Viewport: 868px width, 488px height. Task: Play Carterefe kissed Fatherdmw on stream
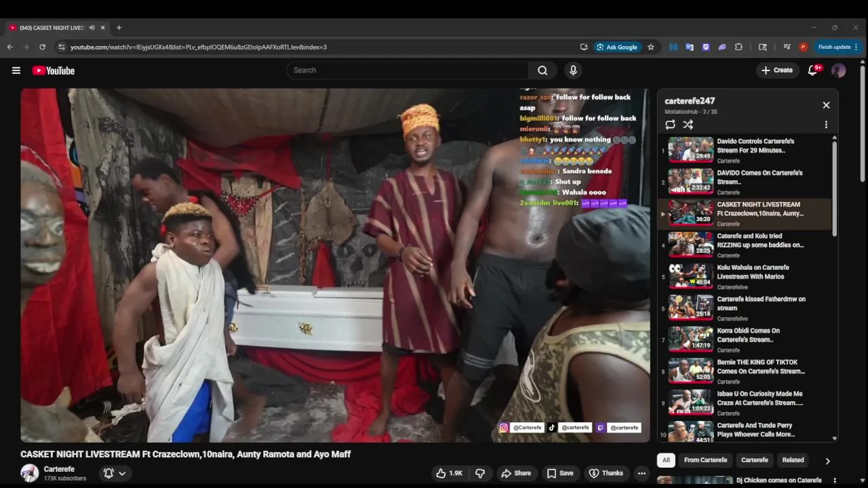point(745,308)
